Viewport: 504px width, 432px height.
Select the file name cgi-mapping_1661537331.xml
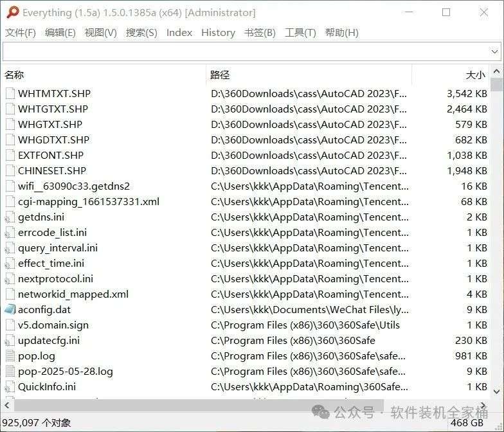coord(89,202)
